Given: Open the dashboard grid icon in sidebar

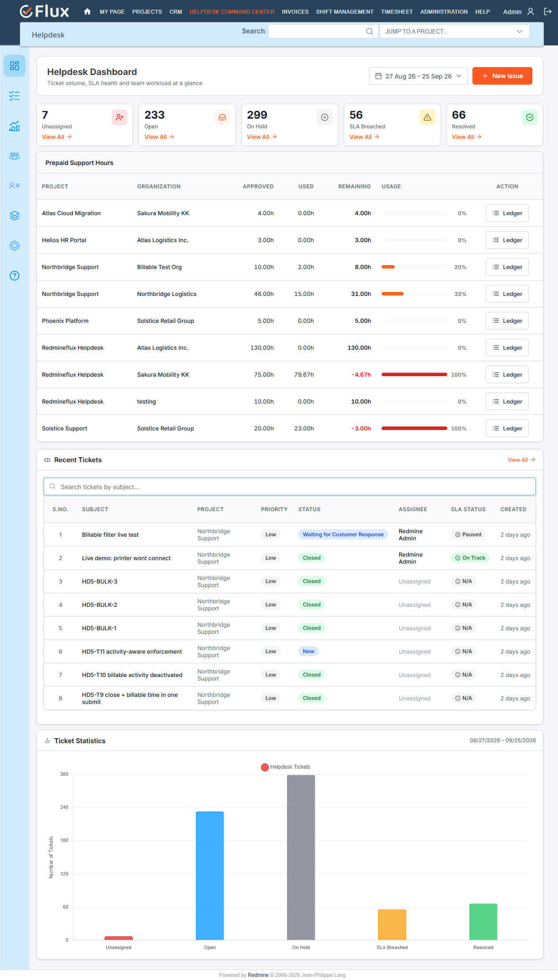Looking at the screenshot, I should click(15, 66).
